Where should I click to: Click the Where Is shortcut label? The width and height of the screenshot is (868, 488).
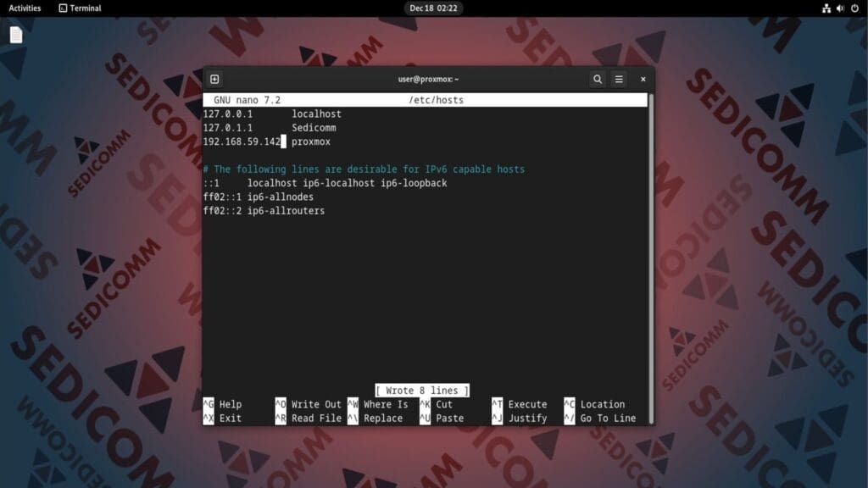pos(386,404)
